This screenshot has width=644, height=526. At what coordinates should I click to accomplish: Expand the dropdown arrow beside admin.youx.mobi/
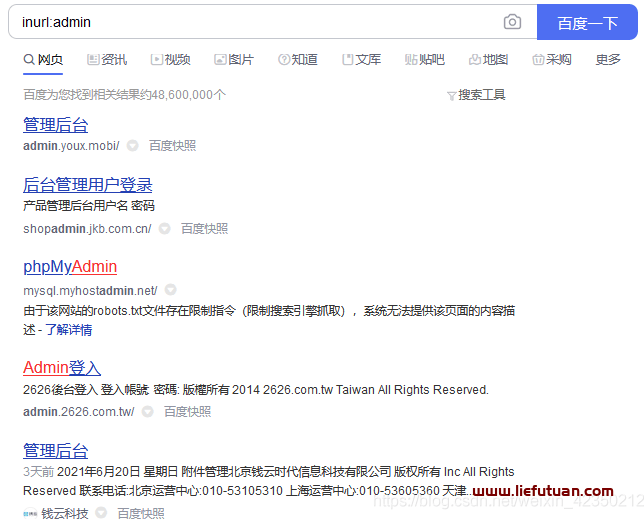pos(132,146)
